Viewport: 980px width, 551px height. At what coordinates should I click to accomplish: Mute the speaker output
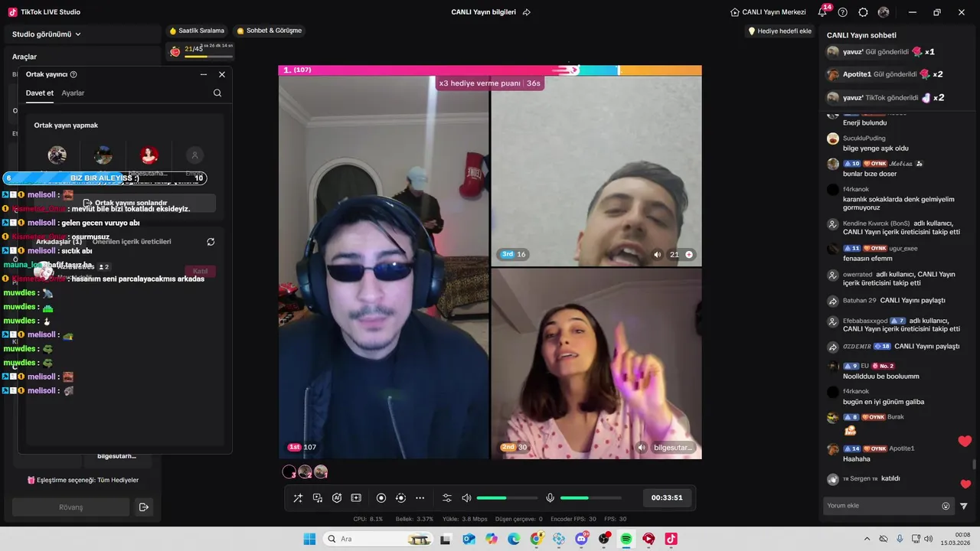tap(466, 497)
